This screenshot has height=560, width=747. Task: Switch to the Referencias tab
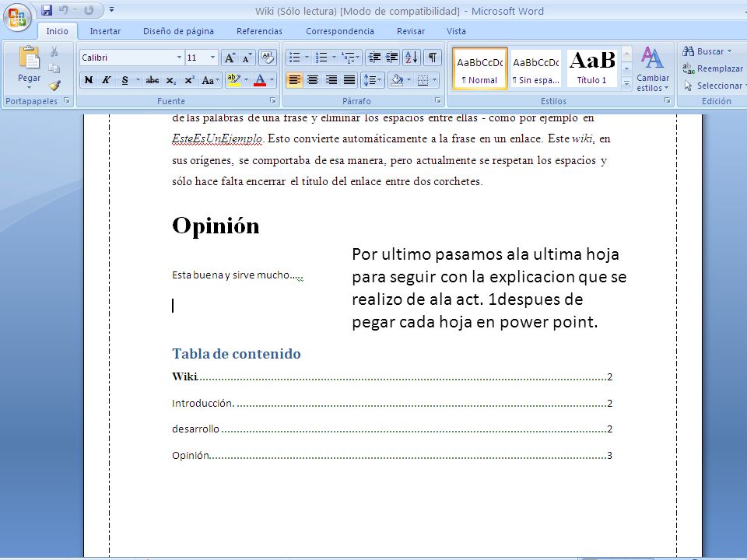260,31
